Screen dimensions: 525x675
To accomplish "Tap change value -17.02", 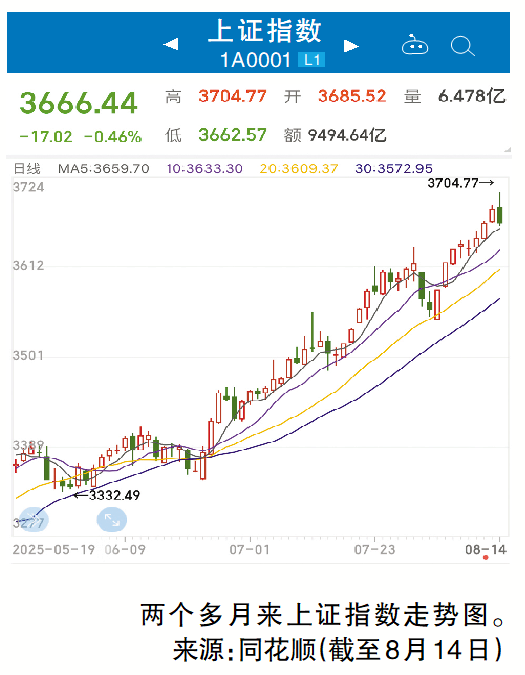I will click(x=46, y=137).
